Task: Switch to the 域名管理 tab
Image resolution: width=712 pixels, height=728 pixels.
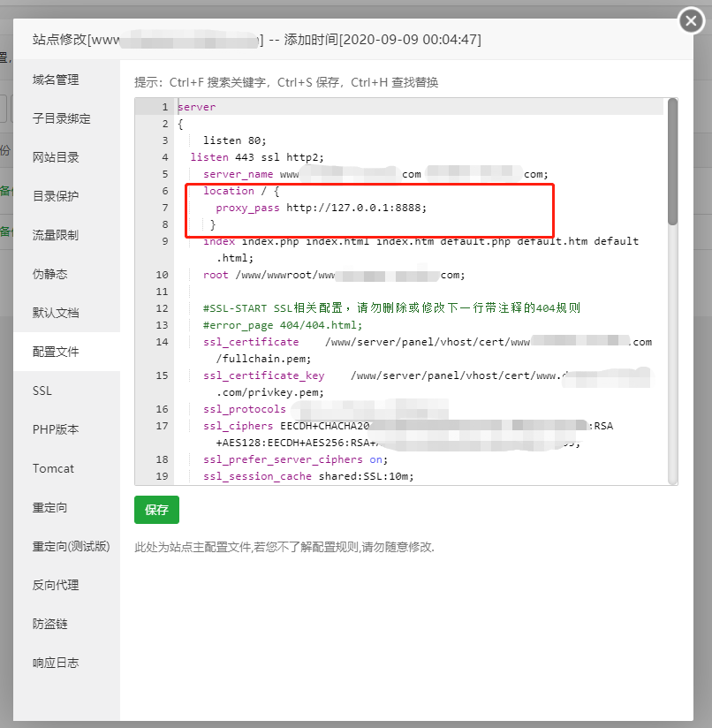Action: tap(57, 79)
